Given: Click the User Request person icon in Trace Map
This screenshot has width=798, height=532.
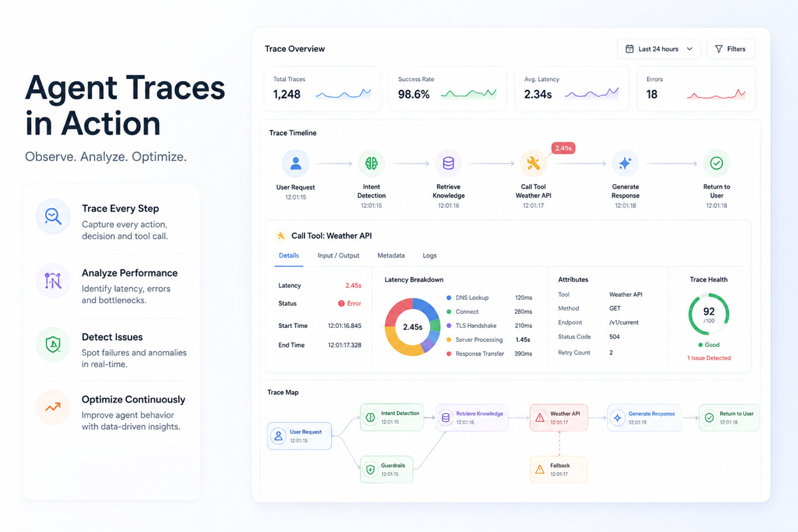Looking at the screenshot, I should pyautogui.click(x=279, y=436).
